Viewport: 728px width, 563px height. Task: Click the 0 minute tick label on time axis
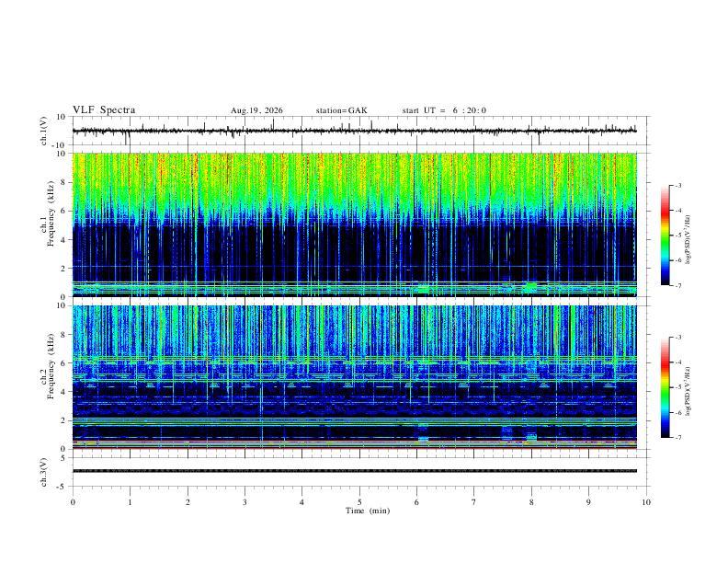(73, 502)
